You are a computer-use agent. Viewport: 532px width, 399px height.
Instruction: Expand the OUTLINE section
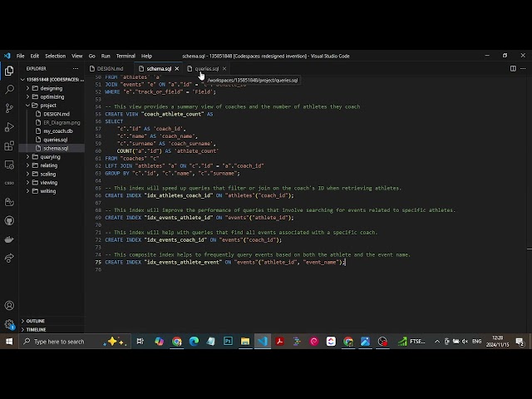(52, 321)
